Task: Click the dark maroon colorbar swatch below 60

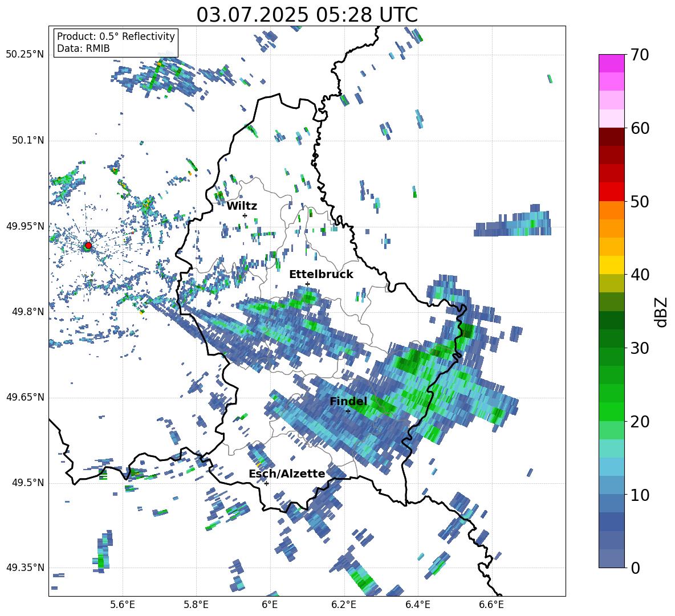Action: point(611,137)
